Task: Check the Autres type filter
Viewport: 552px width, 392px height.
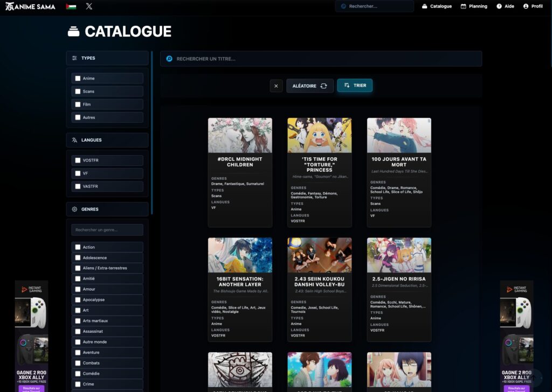Action: 78,117
